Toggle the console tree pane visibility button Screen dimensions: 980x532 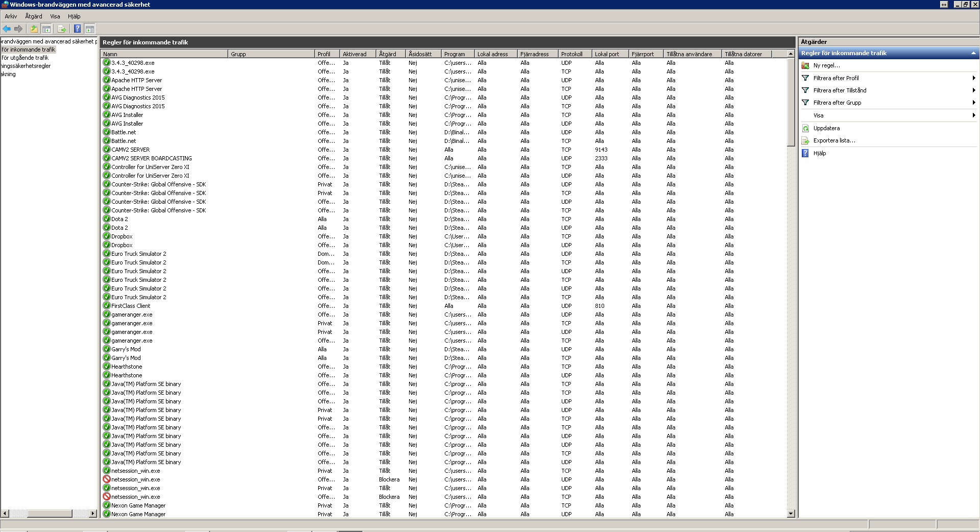[x=46, y=29]
